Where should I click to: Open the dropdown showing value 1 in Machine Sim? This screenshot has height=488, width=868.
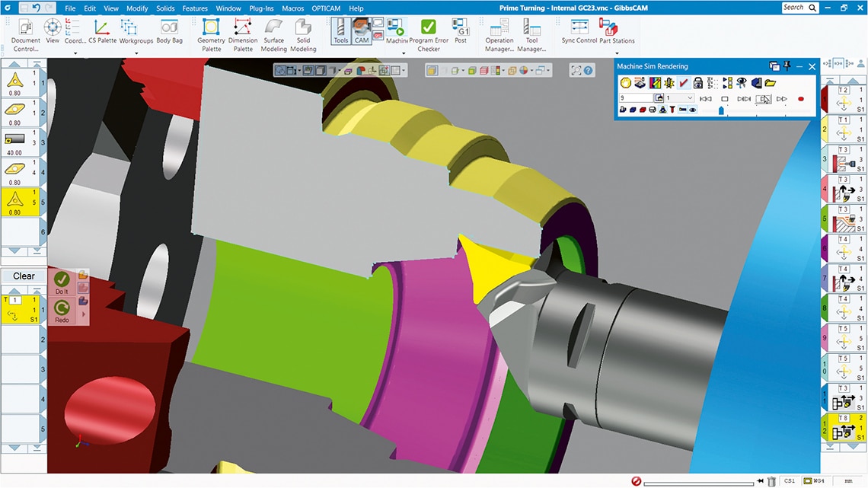coord(690,98)
